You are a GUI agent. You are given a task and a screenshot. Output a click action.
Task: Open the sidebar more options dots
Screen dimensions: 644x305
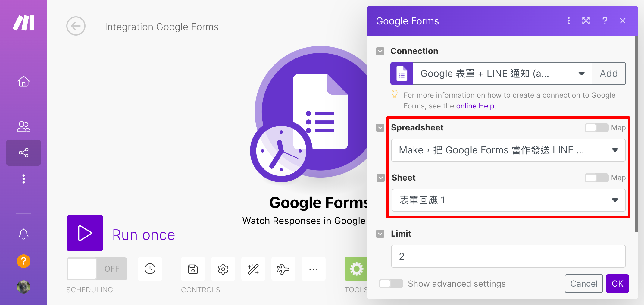(x=23, y=179)
